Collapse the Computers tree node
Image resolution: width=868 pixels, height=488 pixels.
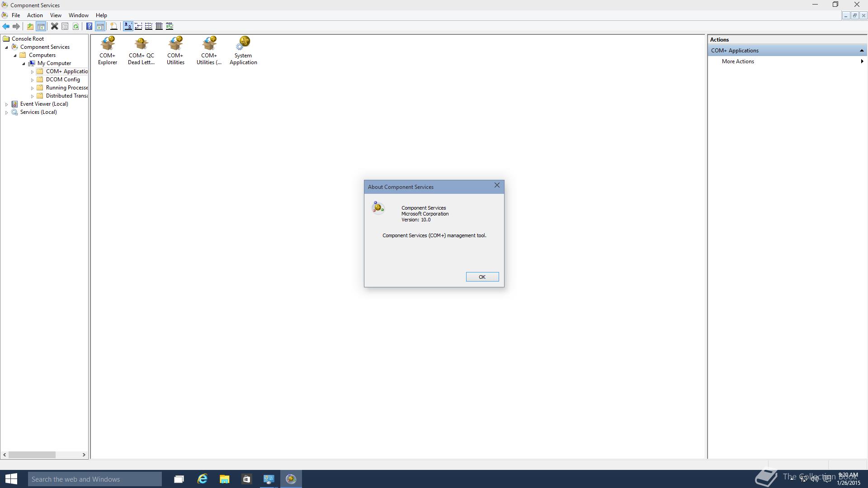pyautogui.click(x=15, y=55)
